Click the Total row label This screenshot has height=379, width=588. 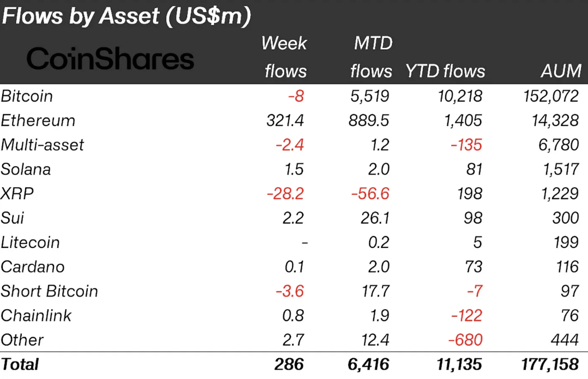click(x=20, y=364)
